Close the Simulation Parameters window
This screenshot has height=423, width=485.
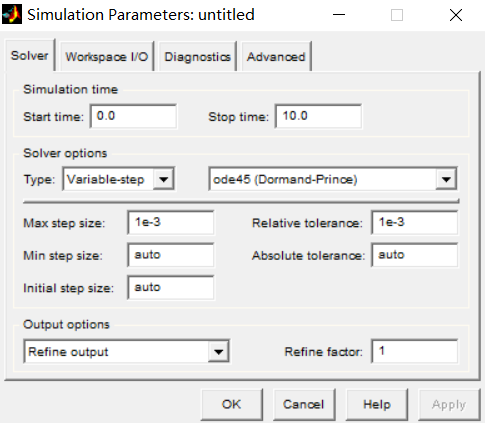point(456,15)
